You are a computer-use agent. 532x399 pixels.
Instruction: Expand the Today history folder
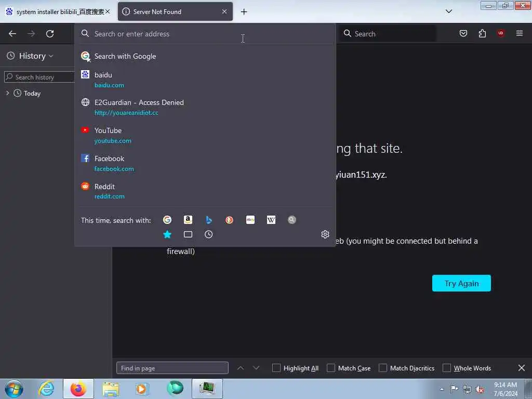[x=7, y=93]
